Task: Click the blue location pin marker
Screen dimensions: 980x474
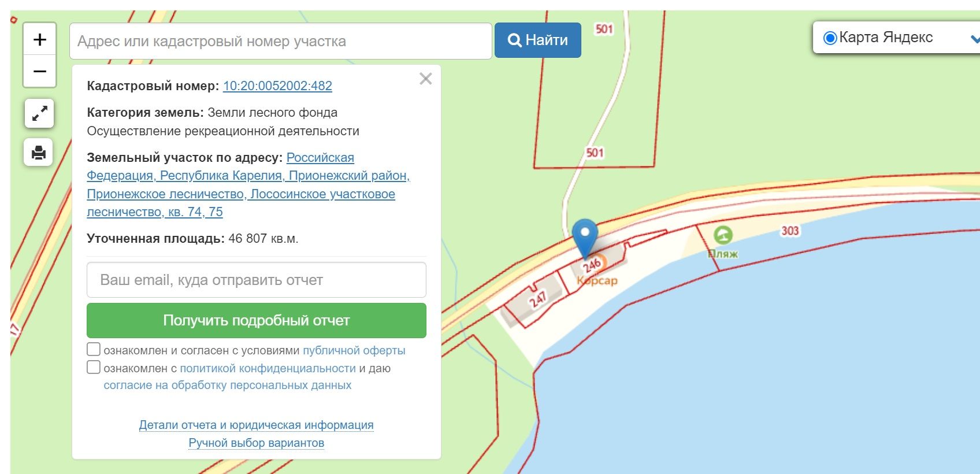Action: [585, 234]
